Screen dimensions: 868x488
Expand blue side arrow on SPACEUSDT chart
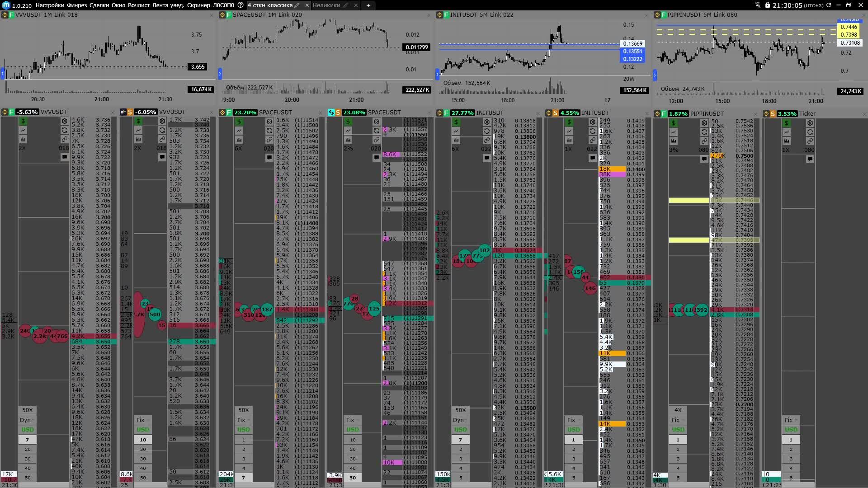click(220, 74)
